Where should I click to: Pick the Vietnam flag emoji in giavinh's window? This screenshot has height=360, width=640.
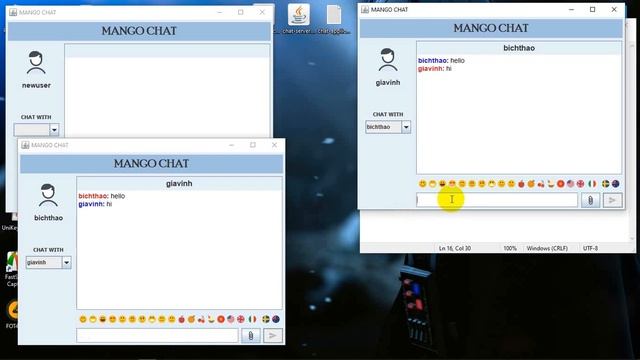tap(561, 184)
